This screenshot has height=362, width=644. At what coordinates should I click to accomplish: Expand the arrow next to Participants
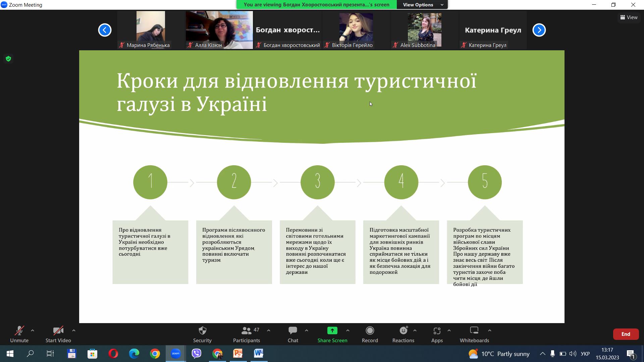click(269, 330)
